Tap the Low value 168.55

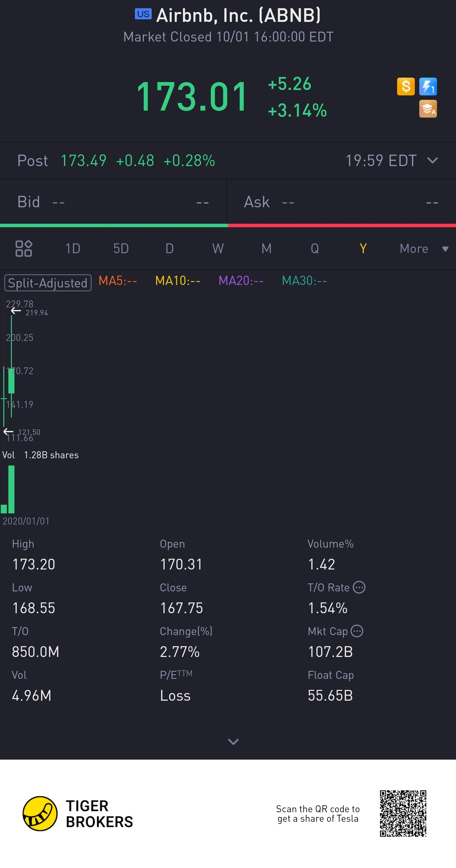34,608
